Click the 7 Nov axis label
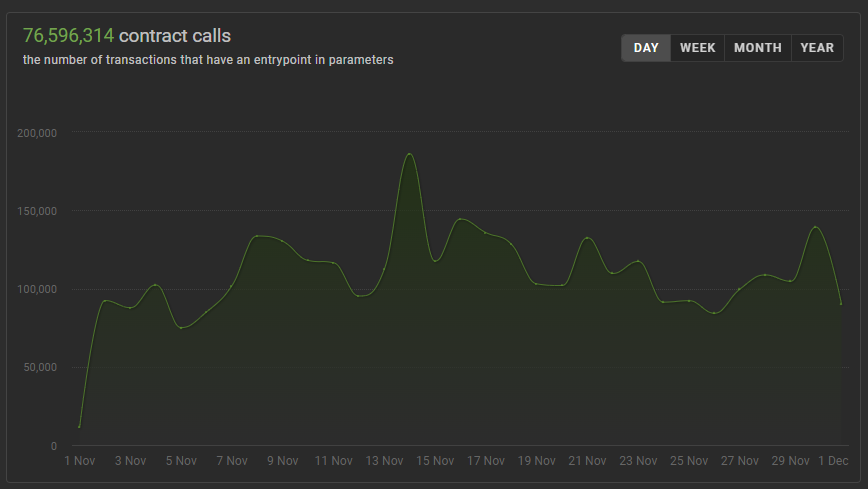The height and width of the screenshot is (489, 868). point(232,461)
